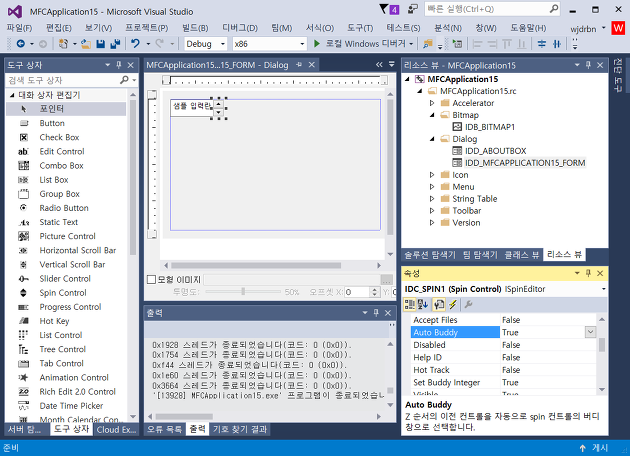Open the Auto Buddy value dropdown

point(590,332)
